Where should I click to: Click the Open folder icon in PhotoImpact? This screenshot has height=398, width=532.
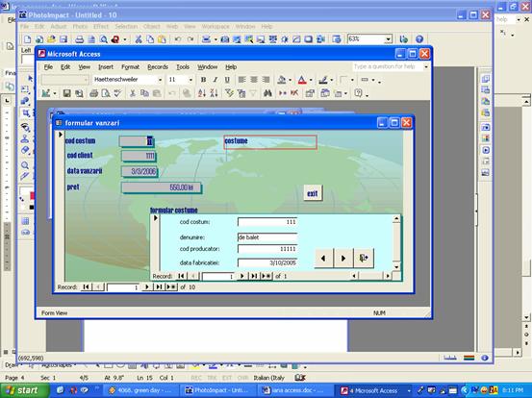click(51, 39)
